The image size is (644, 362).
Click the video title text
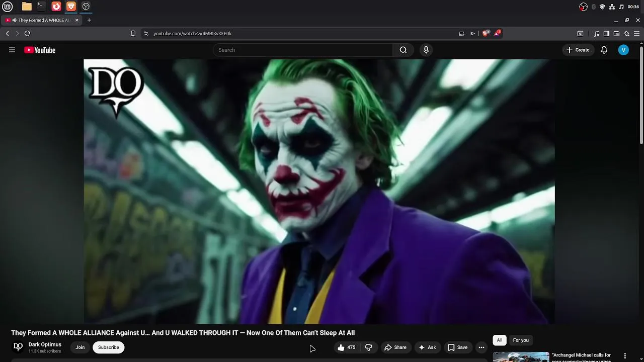pyautogui.click(x=183, y=333)
